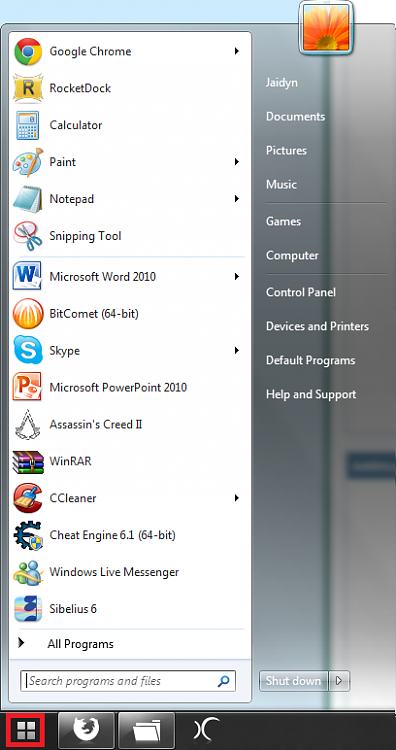Open Devices and Printers
The image size is (396, 750).
pyautogui.click(x=317, y=326)
